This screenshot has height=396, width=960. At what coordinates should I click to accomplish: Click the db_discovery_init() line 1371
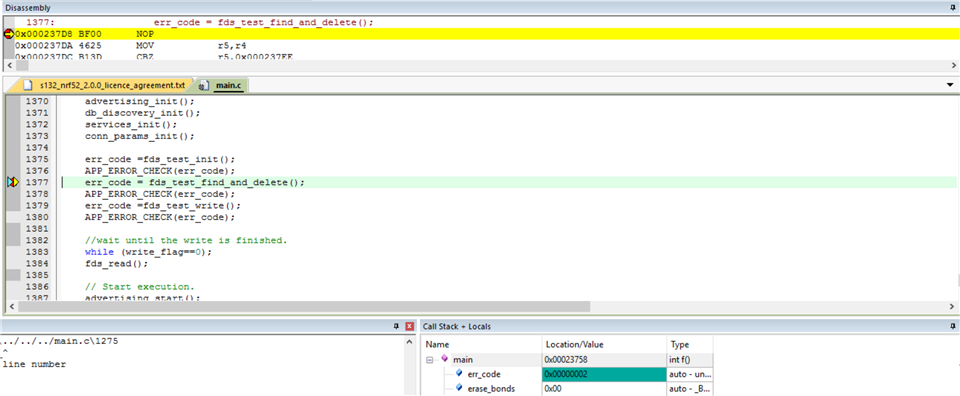143,113
